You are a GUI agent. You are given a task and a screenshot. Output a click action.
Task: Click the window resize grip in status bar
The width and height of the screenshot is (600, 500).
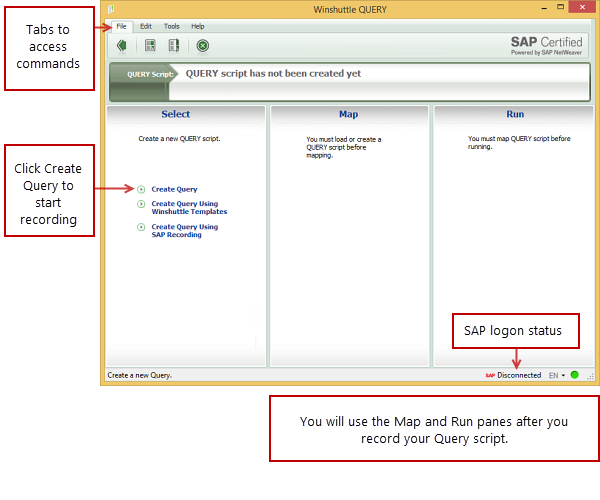tap(590, 376)
